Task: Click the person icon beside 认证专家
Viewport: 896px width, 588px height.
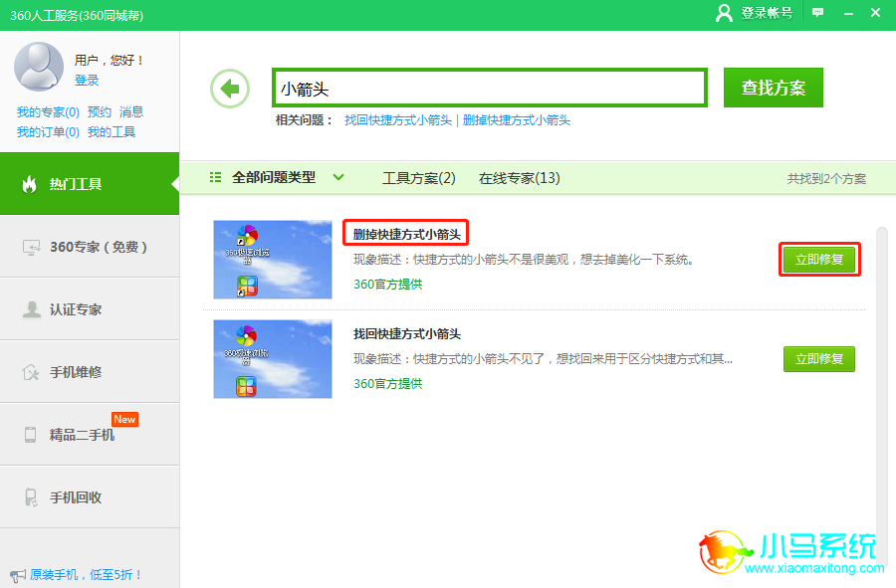Action: 32,309
